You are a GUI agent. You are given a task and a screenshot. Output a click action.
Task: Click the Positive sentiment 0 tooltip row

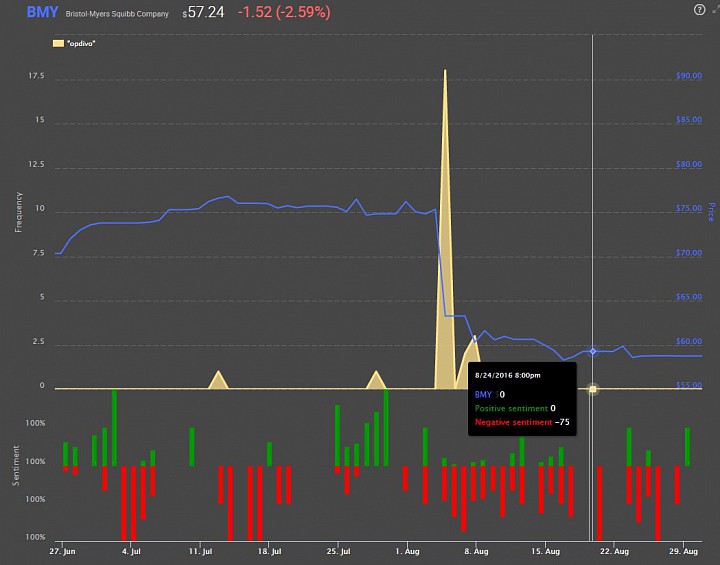click(515, 408)
